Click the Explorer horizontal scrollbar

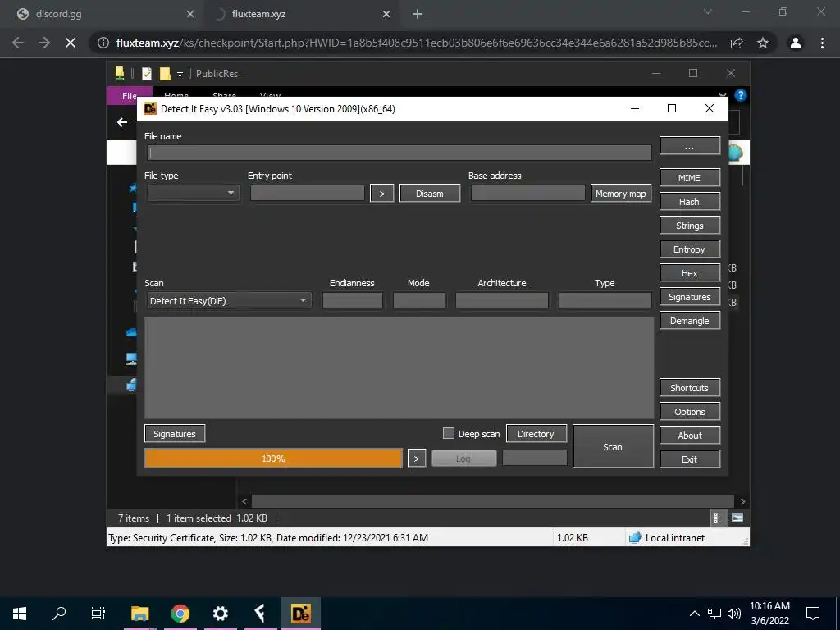coord(493,501)
